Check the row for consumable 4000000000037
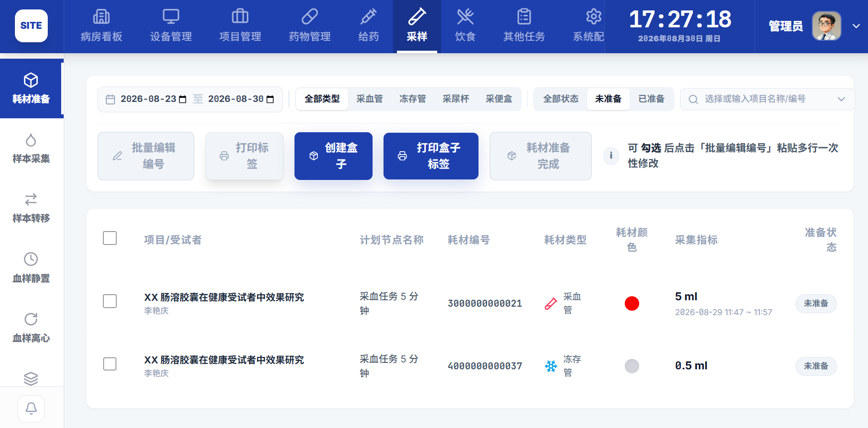This screenshot has height=428, width=868. (x=110, y=364)
